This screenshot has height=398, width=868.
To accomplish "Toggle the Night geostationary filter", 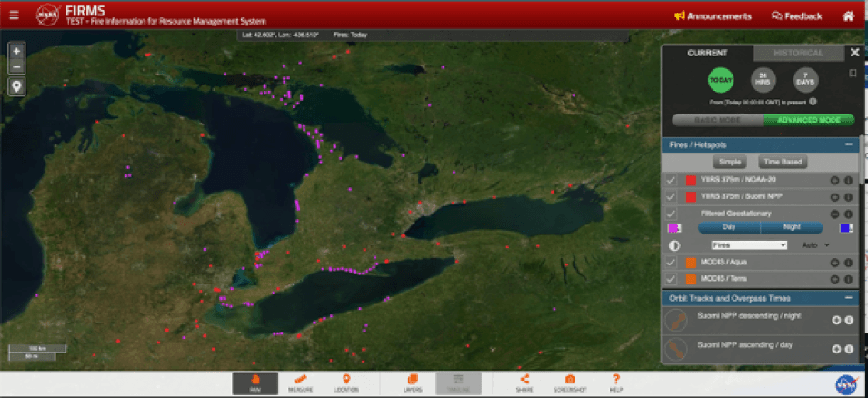I will [793, 227].
